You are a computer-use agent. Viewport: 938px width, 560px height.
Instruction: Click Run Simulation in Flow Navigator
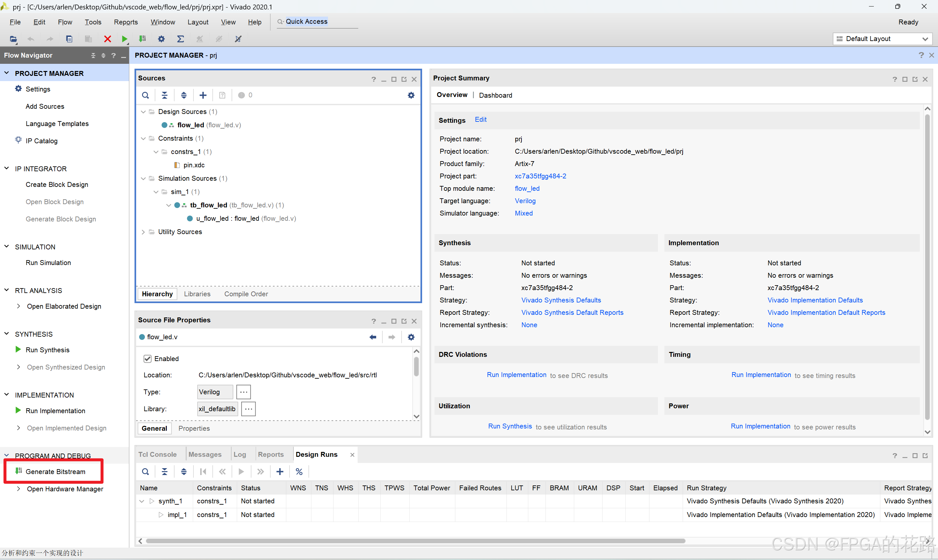(x=48, y=263)
